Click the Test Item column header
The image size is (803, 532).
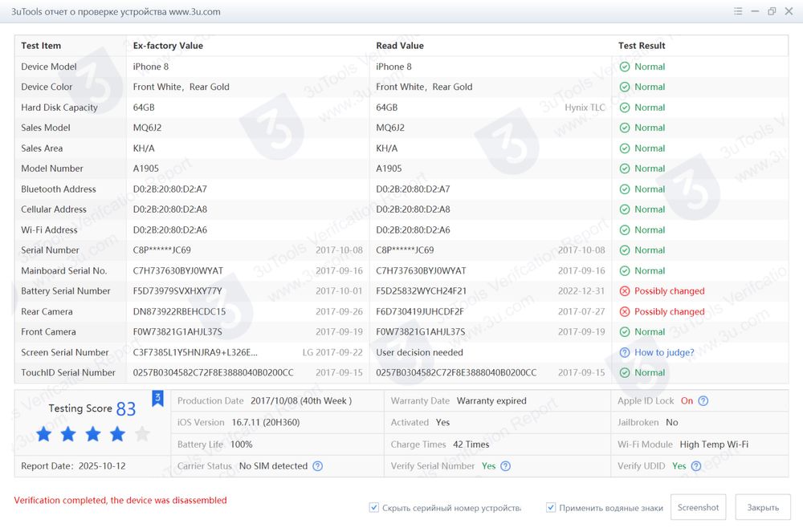tap(41, 46)
